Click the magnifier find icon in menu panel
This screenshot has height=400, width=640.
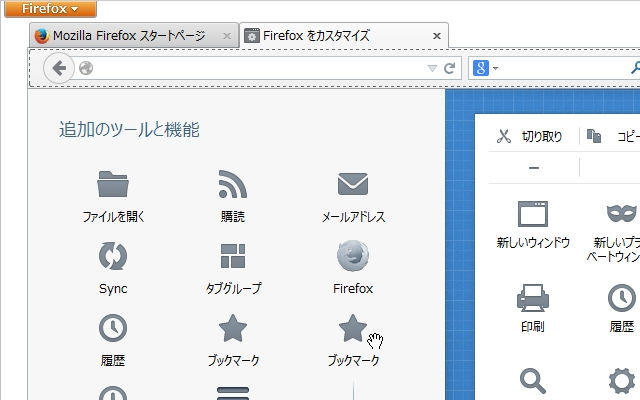pyautogui.click(x=533, y=380)
